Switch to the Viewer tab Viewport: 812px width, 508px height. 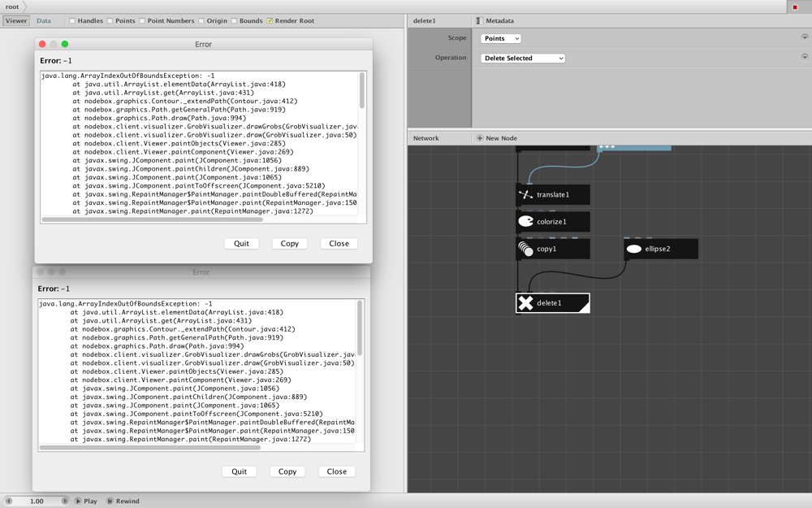coord(16,21)
